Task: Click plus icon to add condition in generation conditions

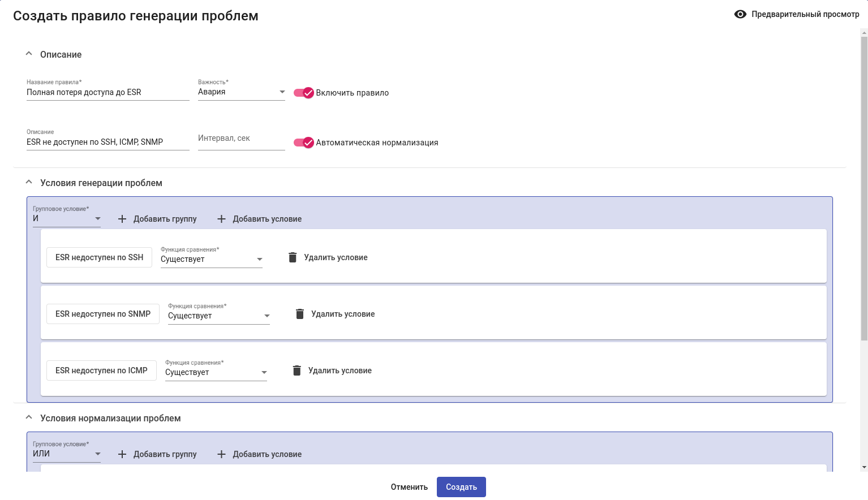Action: click(x=222, y=219)
